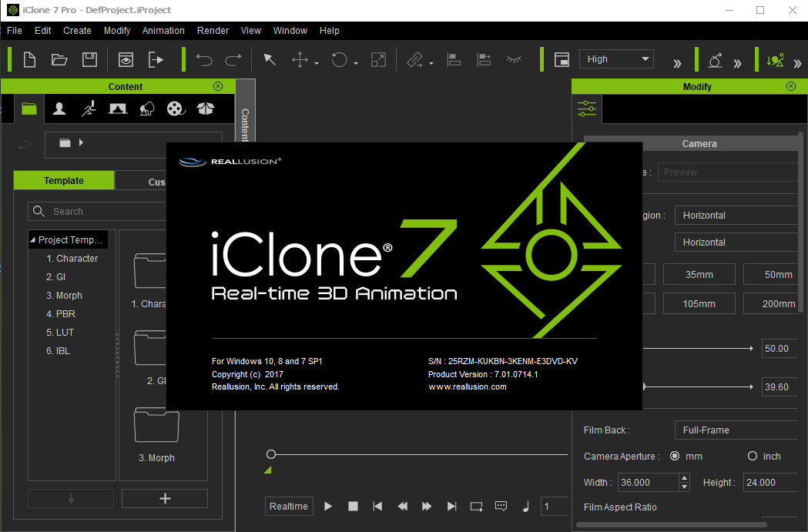Screen dimensions: 808x532
Task: Collapse the Project Template tree node
Action: click(33, 240)
